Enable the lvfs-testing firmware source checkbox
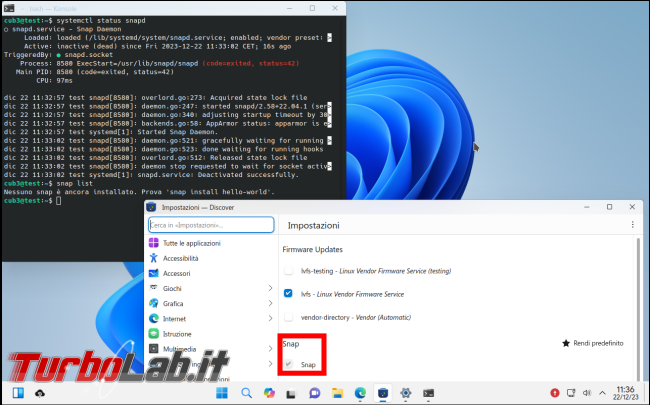 coord(288,271)
